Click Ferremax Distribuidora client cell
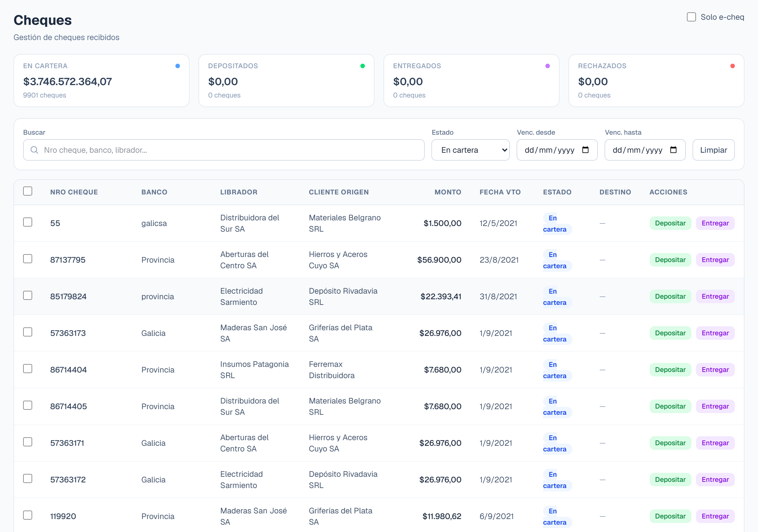The width and height of the screenshot is (758, 532). point(331,370)
